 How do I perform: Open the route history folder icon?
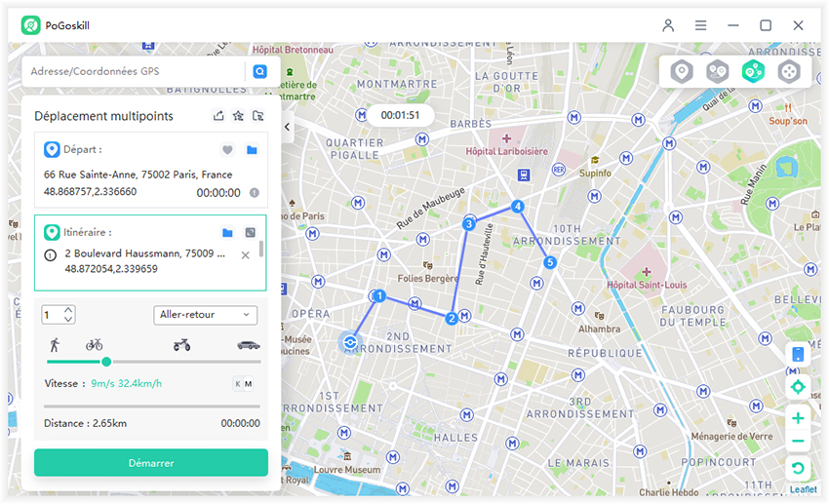pyautogui.click(x=258, y=116)
